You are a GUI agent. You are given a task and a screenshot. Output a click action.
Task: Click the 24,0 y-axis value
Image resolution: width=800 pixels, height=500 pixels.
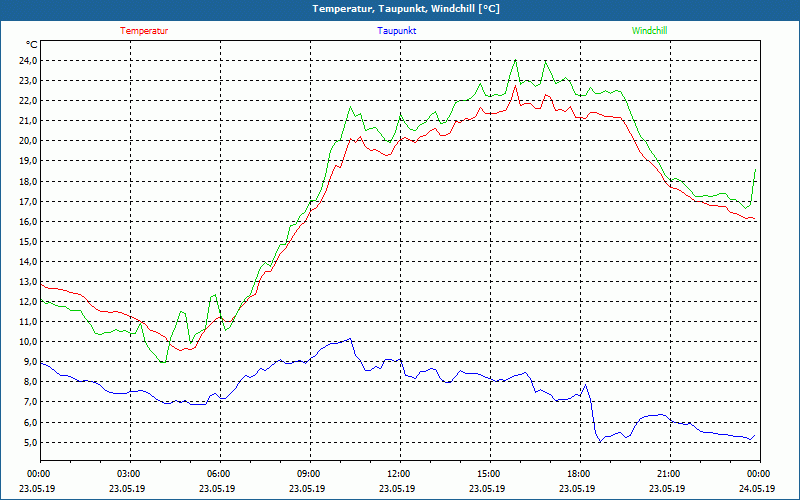[x=28, y=61]
